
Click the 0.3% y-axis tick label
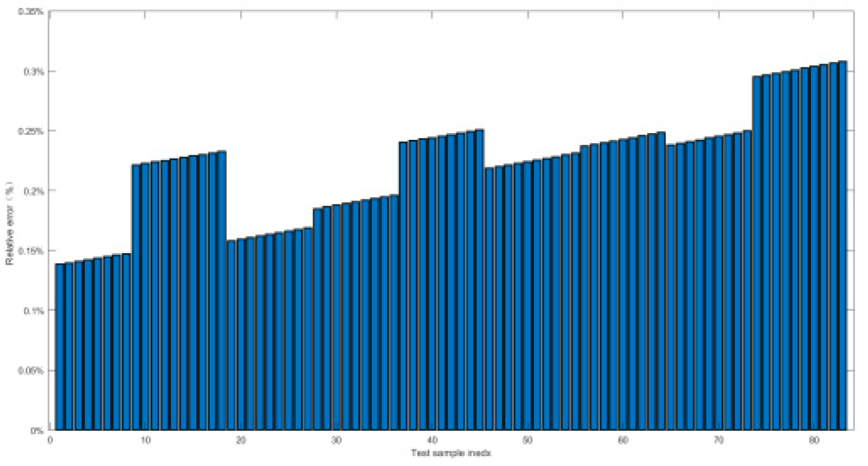35,72
